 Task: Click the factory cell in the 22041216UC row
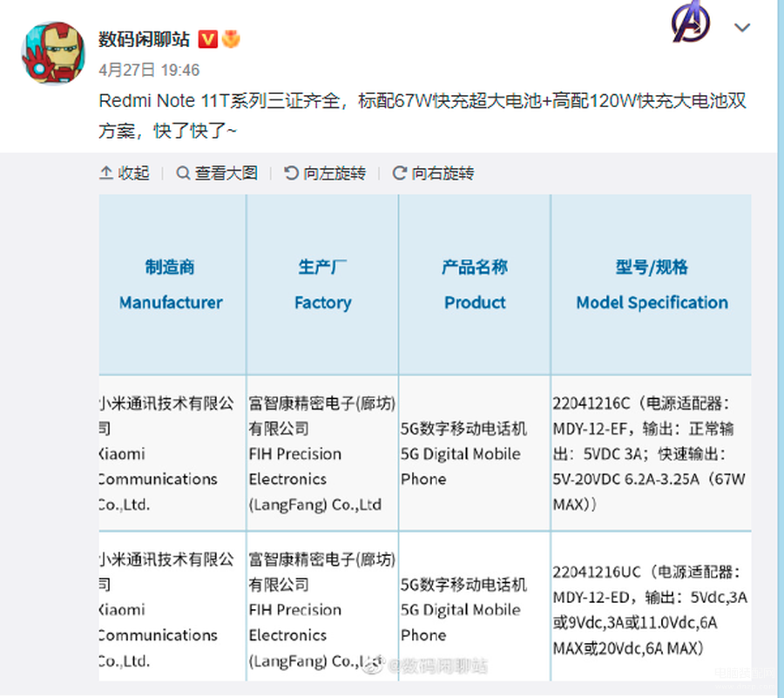click(x=322, y=607)
